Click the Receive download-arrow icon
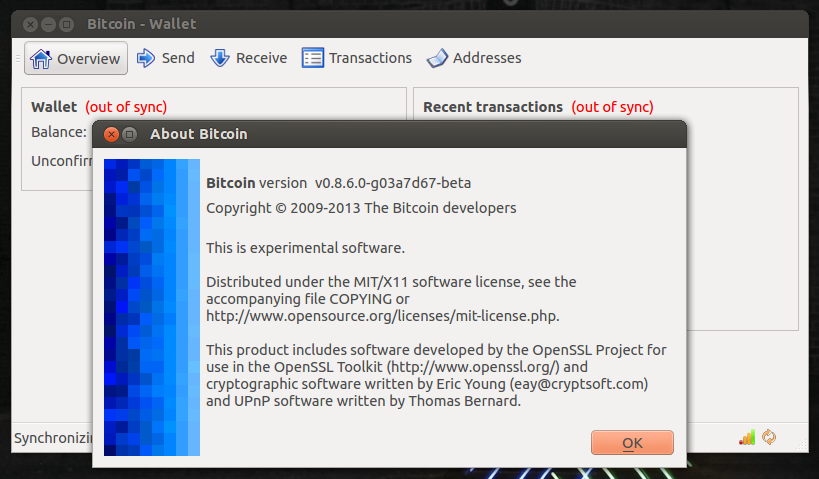Image resolution: width=819 pixels, height=479 pixels. pyautogui.click(x=220, y=58)
